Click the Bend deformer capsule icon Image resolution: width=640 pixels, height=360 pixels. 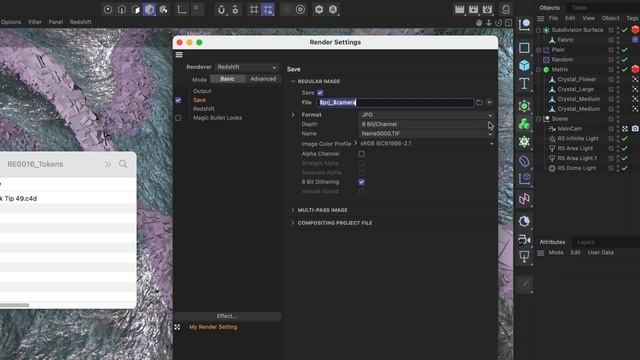(x=524, y=161)
